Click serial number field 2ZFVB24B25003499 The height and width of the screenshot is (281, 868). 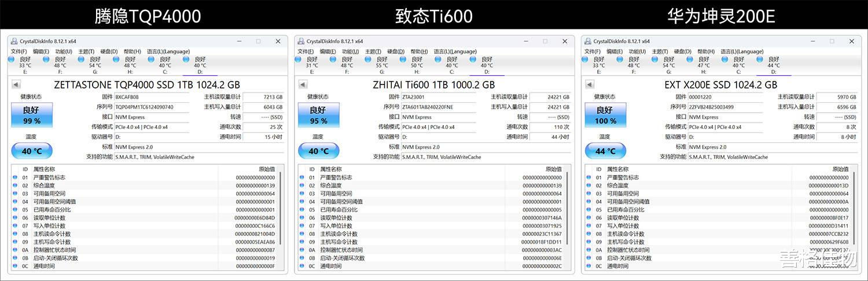[726, 107]
